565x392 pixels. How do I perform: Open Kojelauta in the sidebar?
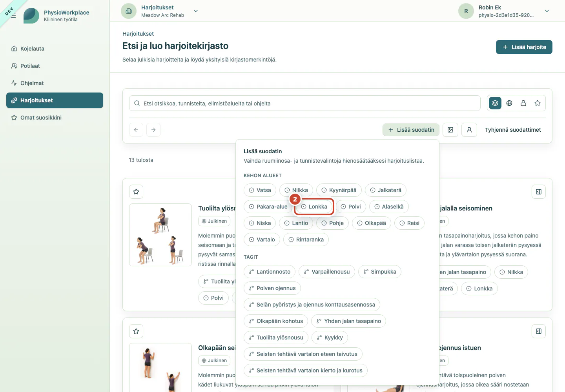55,49
